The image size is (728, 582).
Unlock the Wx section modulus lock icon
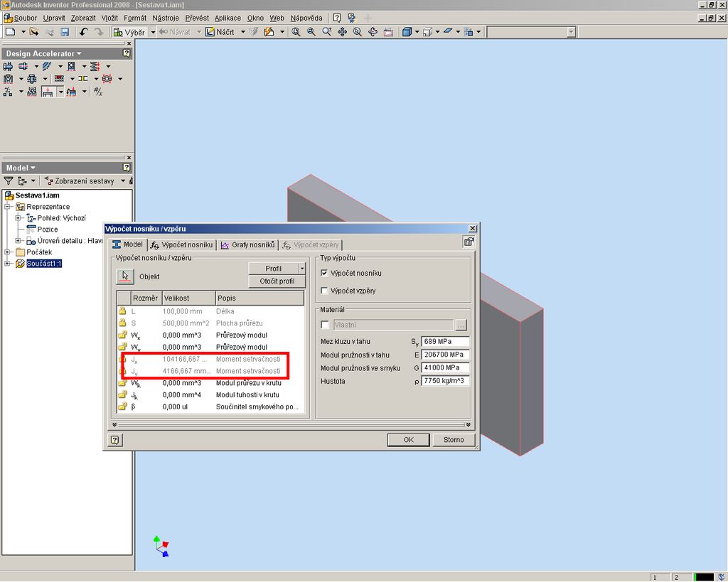tap(123, 335)
